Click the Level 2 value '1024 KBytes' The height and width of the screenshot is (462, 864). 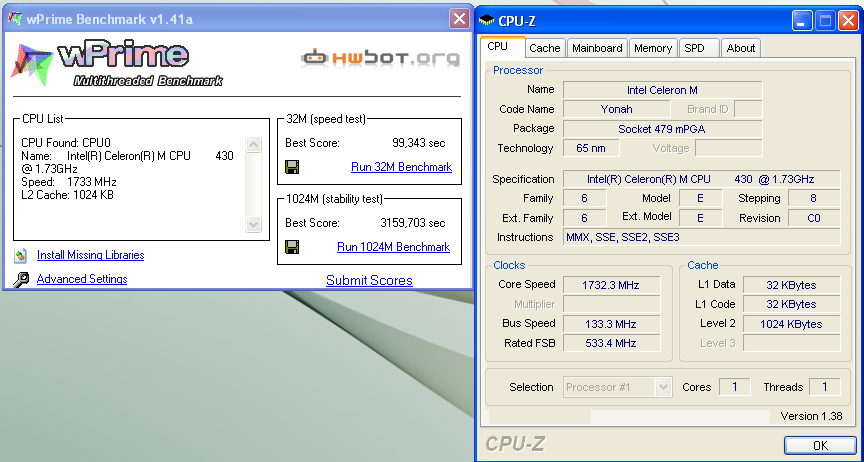click(791, 324)
